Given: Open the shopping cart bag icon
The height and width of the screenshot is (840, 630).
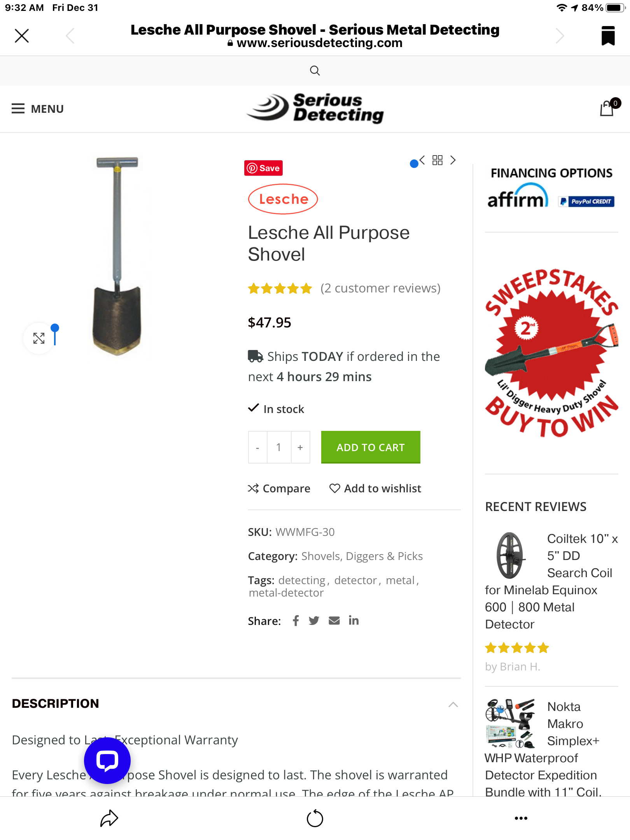Looking at the screenshot, I should click(x=607, y=109).
